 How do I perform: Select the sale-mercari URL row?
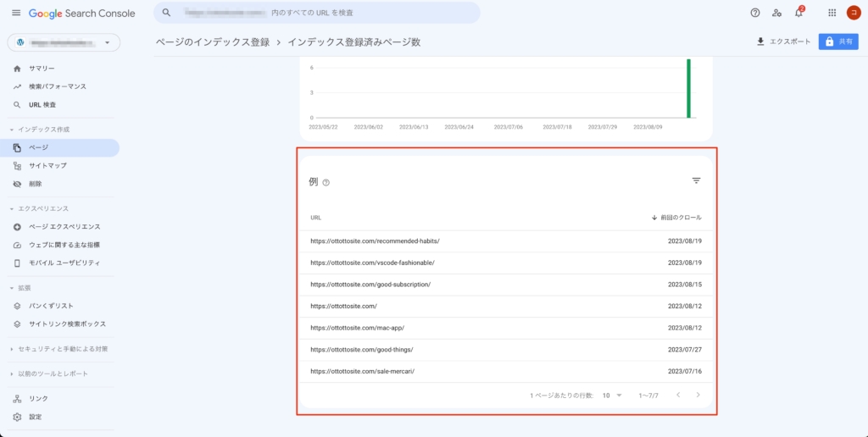point(506,371)
